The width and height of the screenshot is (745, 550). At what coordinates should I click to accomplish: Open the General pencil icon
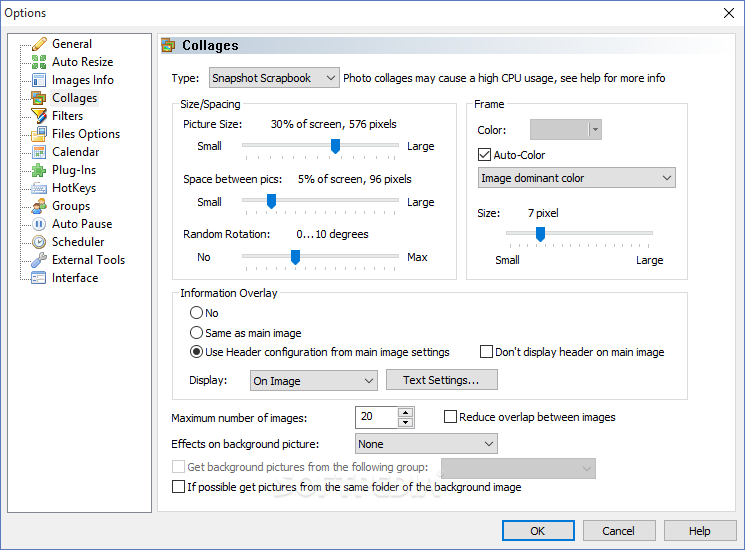(x=39, y=44)
